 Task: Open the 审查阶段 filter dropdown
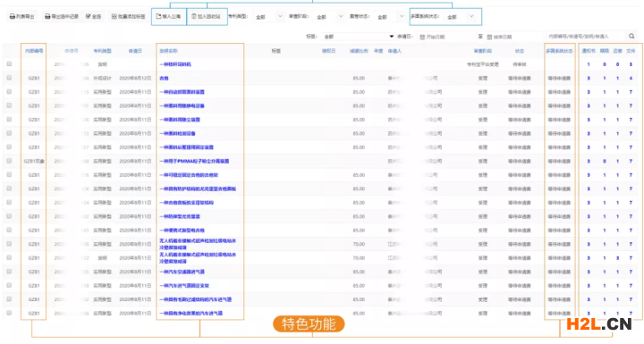click(329, 16)
